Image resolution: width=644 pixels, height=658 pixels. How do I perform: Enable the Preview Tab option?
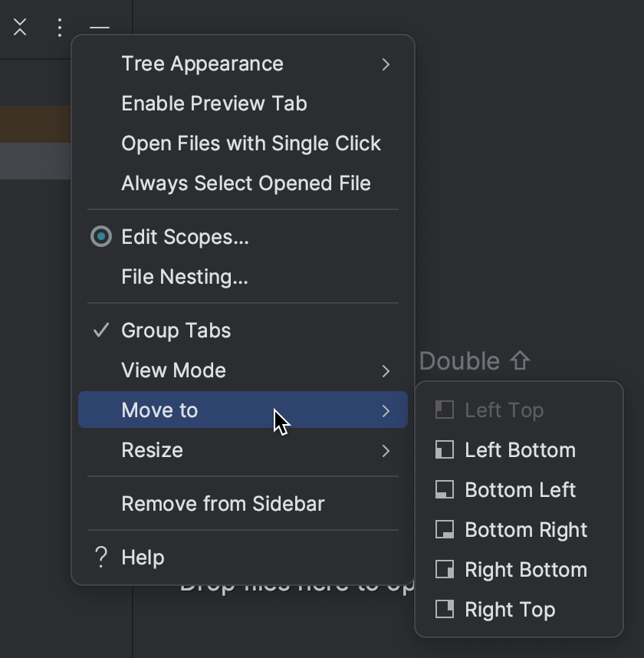tap(213, 104)
